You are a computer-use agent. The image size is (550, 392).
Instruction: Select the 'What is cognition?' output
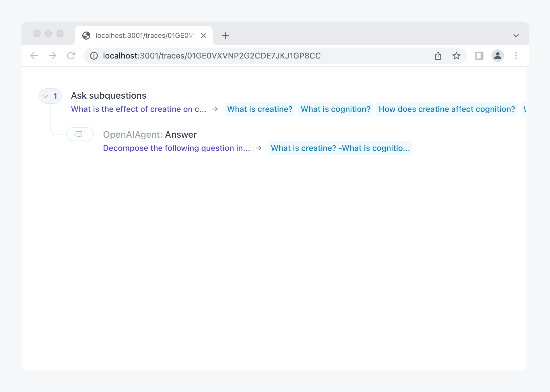[x=335, y=109]
